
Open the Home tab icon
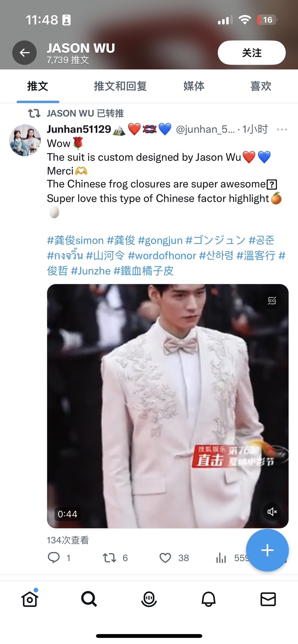click(30, 599)
